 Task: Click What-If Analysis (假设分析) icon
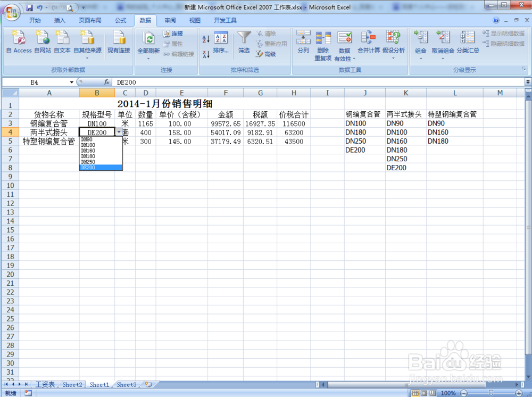point(393,37)
